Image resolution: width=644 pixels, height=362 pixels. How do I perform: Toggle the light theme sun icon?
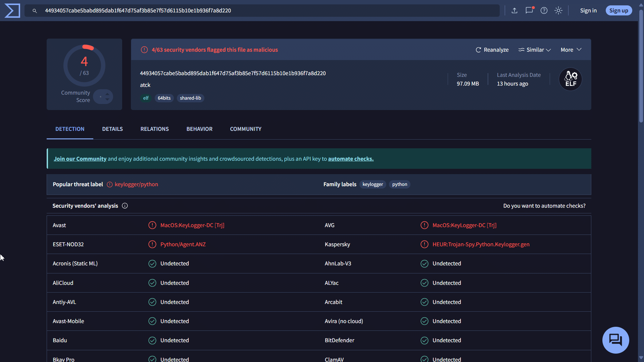(558, 10)
